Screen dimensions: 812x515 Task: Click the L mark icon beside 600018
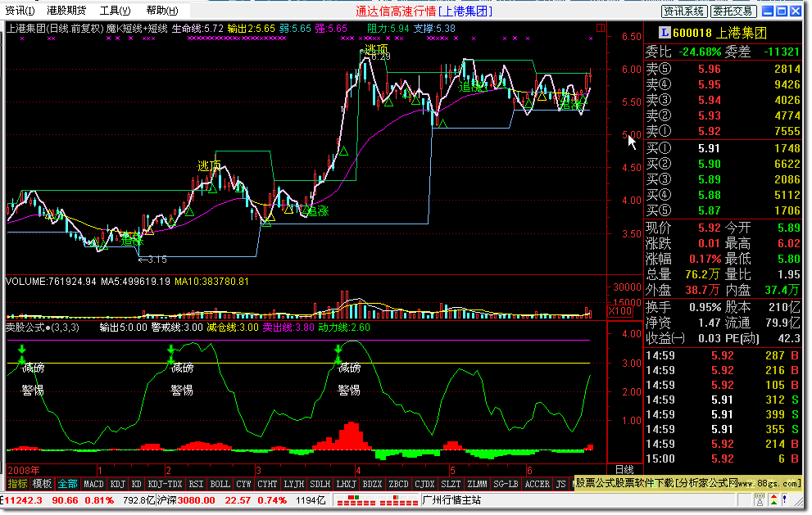664,33
